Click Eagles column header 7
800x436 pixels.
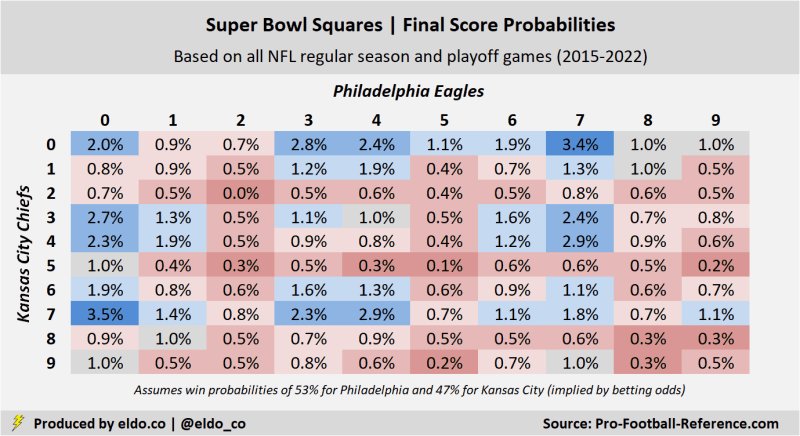(580, 118)
